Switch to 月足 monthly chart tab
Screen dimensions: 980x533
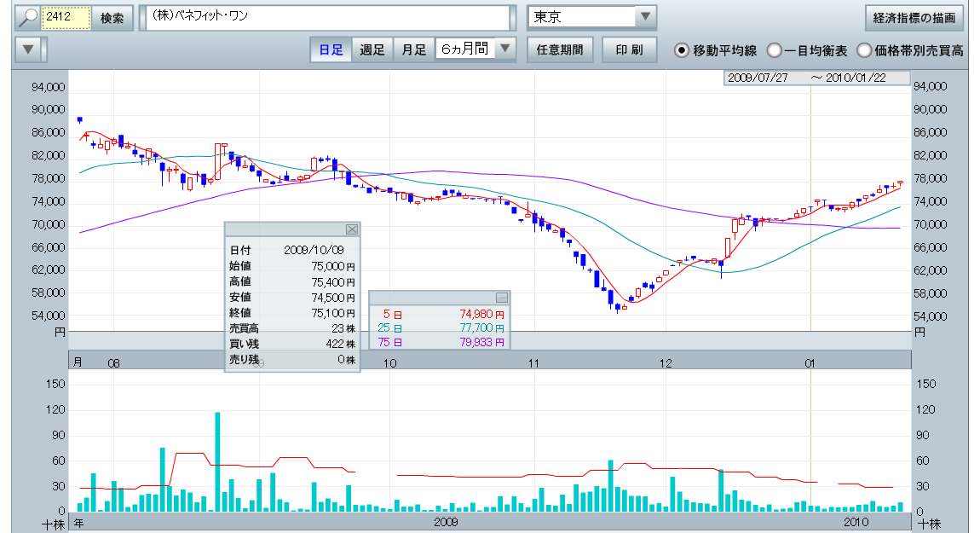413,49
